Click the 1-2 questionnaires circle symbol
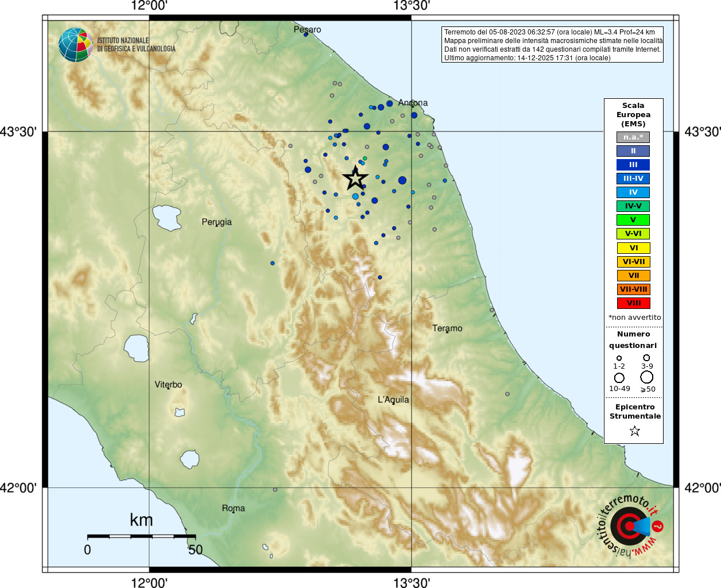The width and height of the screenshot is (721, 588). click(x=619, y=358)
